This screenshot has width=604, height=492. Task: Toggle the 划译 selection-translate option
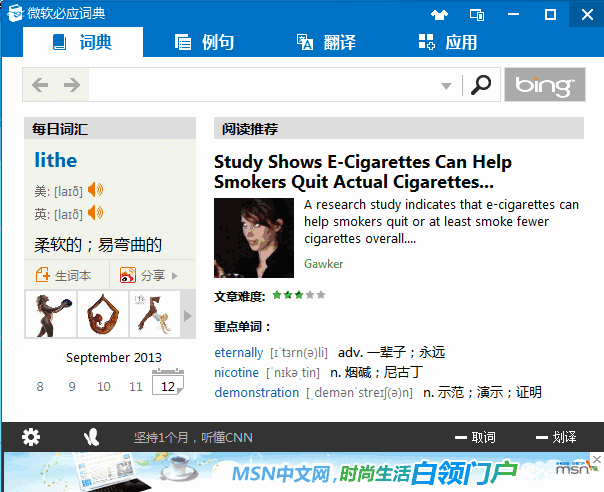pos(555,438)
